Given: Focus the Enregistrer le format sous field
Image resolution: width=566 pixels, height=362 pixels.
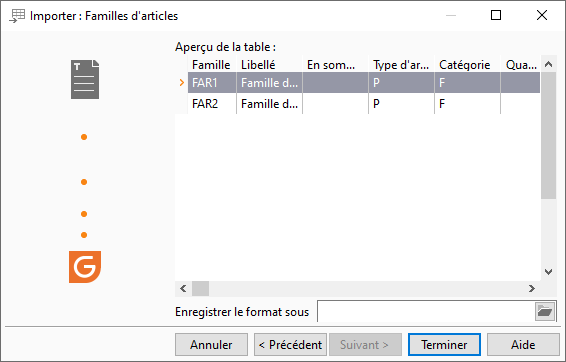Looking at the screenshot, I should pyautogui.click(x=426, y=311).
